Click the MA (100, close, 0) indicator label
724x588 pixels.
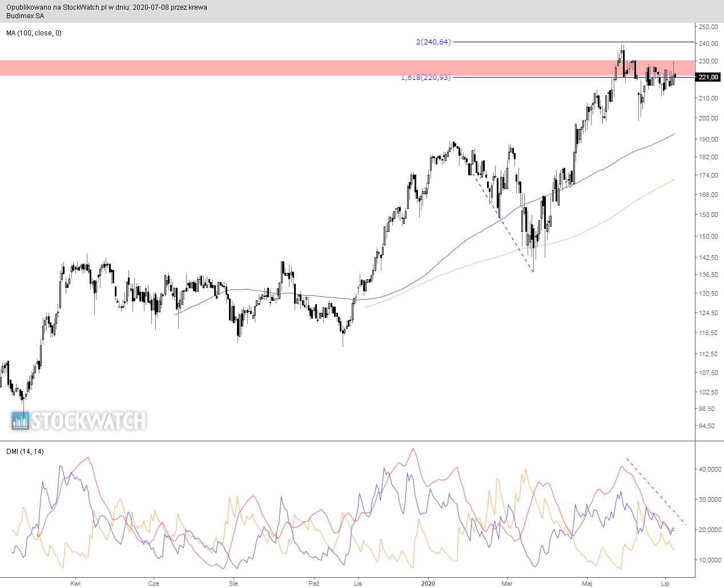click(x=34, y=33)
